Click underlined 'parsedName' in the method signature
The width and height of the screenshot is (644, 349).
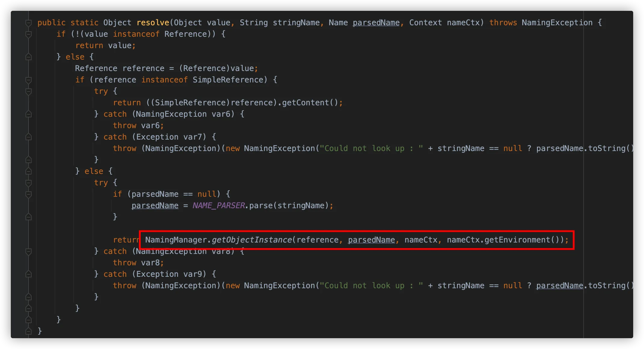point(376,23)
